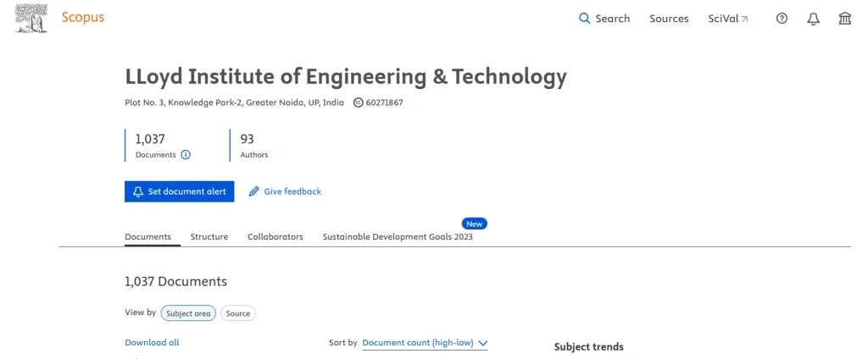Image resolution: width=868 pixels, height=359 pixels.
Task: Select the Documents tab
Action: click(x=147, y=237)
